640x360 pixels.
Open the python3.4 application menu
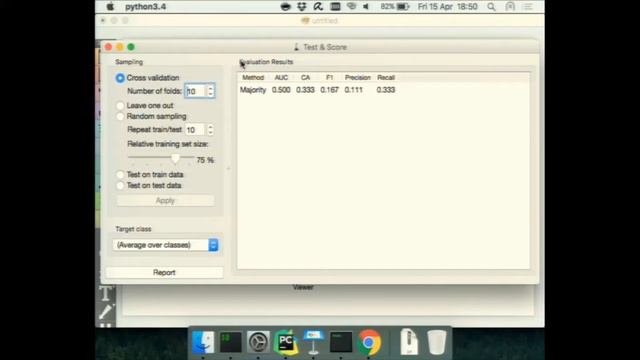[x=145, y=7]
